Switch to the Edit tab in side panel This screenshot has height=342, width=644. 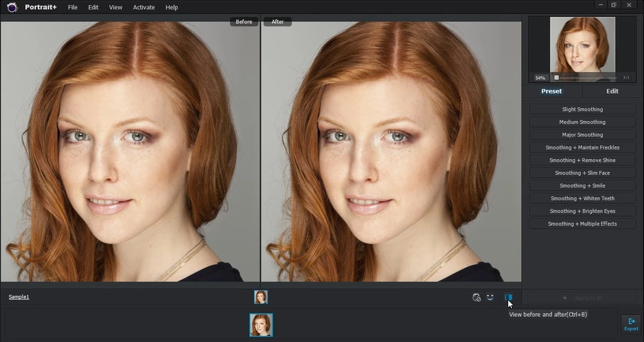coord(612,91)
